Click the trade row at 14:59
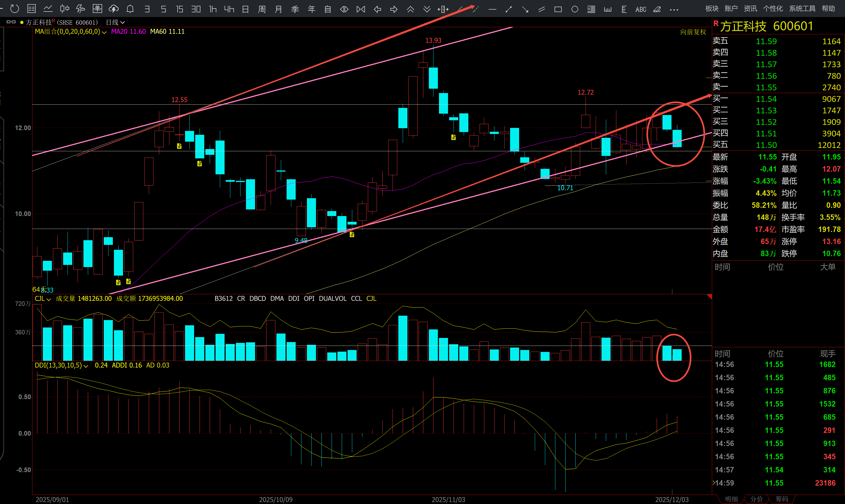Screen dimensions: 845x504 [775, 483]
